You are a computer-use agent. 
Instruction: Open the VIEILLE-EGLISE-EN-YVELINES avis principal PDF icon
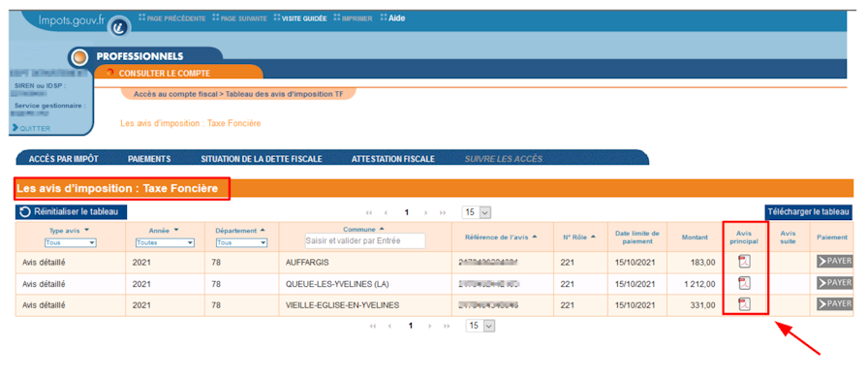tap(745, 304)
